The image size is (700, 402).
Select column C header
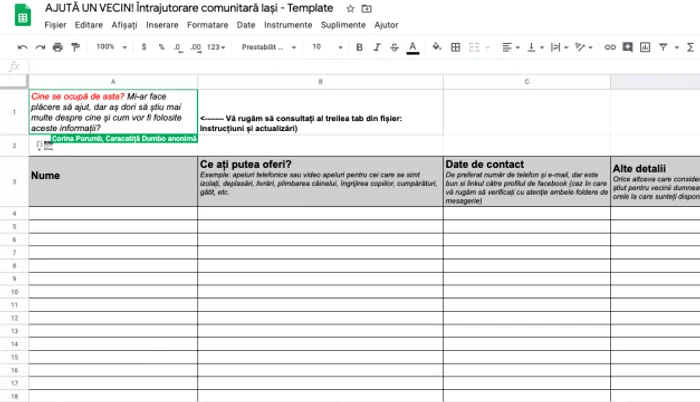pos(527,82)
